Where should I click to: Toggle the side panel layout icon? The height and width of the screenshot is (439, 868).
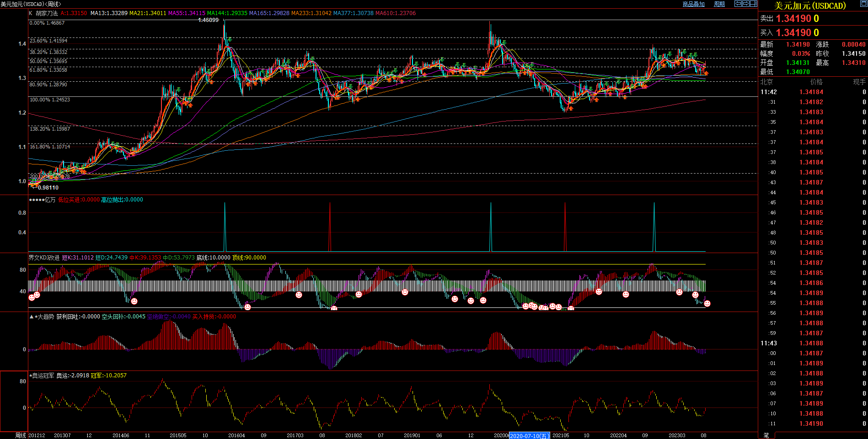click(x=753, y=4)
